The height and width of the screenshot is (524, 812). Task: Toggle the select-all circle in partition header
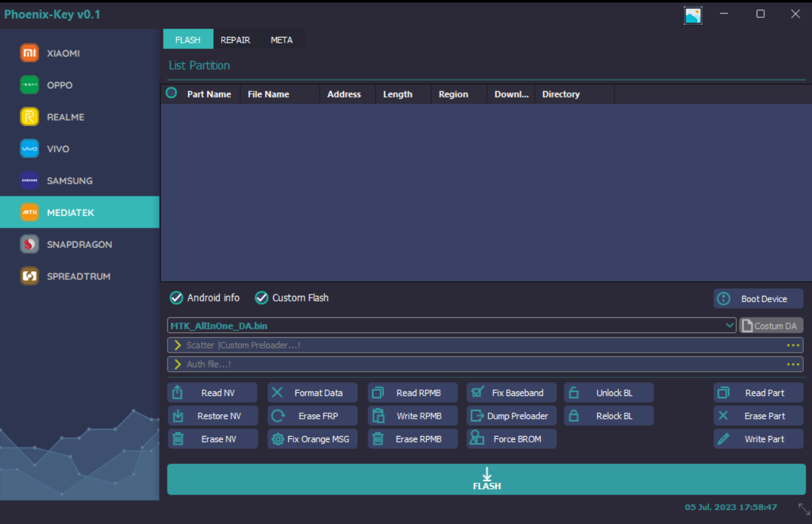point(171,93)
